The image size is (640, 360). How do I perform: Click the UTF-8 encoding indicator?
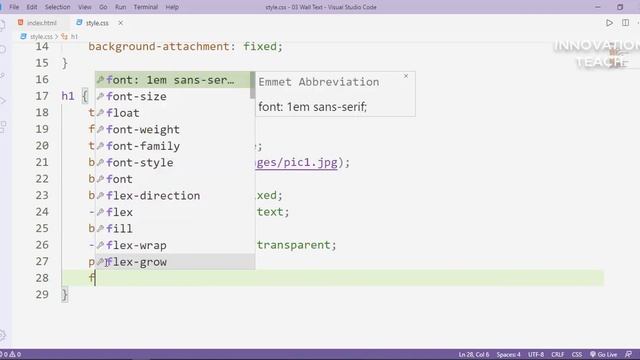(x=536, y=354)
